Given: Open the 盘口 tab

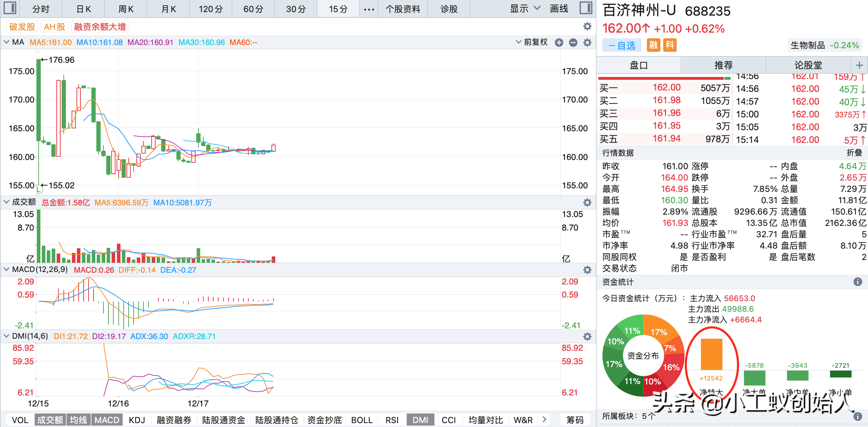Looking at the screenshot, I should pos(639,65).
